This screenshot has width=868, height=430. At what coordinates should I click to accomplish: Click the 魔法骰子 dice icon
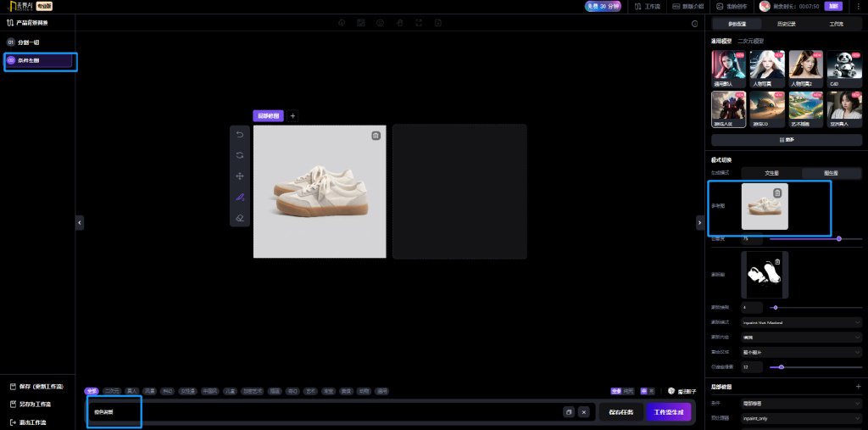click(671, 391)
